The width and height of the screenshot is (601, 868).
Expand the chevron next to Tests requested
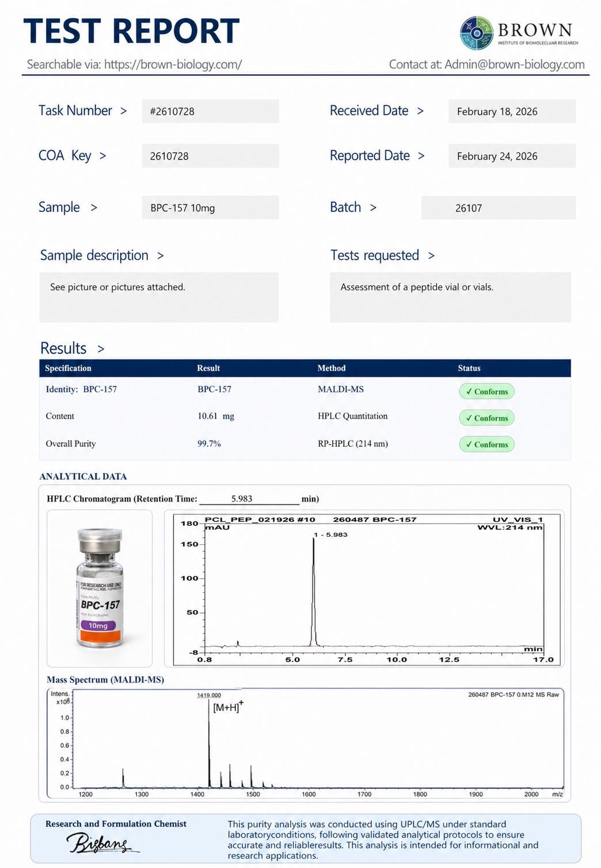(431, 256)
